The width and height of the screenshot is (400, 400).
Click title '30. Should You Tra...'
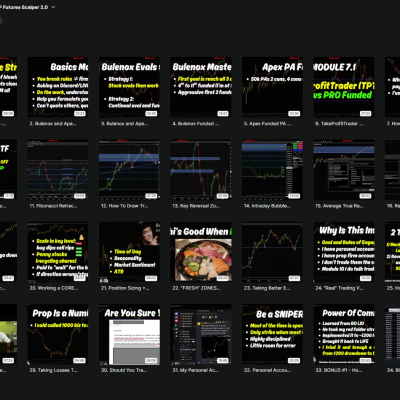pos(124,370)
